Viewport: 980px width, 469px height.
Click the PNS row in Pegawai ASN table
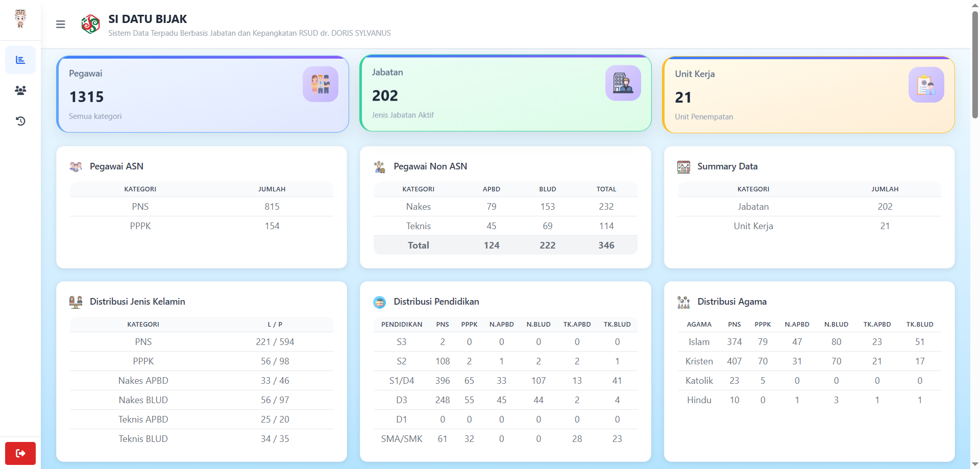pos(202,207)
